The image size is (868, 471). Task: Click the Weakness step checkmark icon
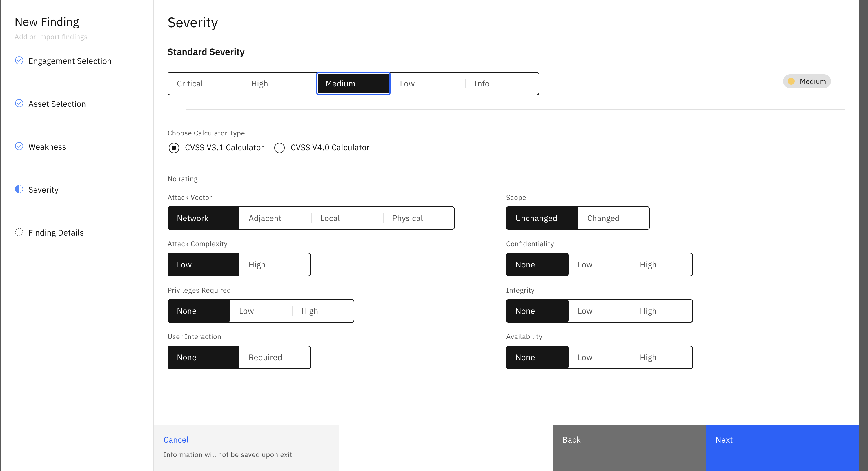click(19, 146)
